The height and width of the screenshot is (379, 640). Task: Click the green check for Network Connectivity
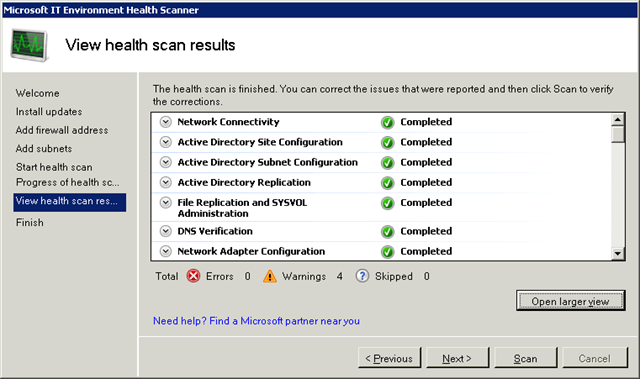pos(387,122)
